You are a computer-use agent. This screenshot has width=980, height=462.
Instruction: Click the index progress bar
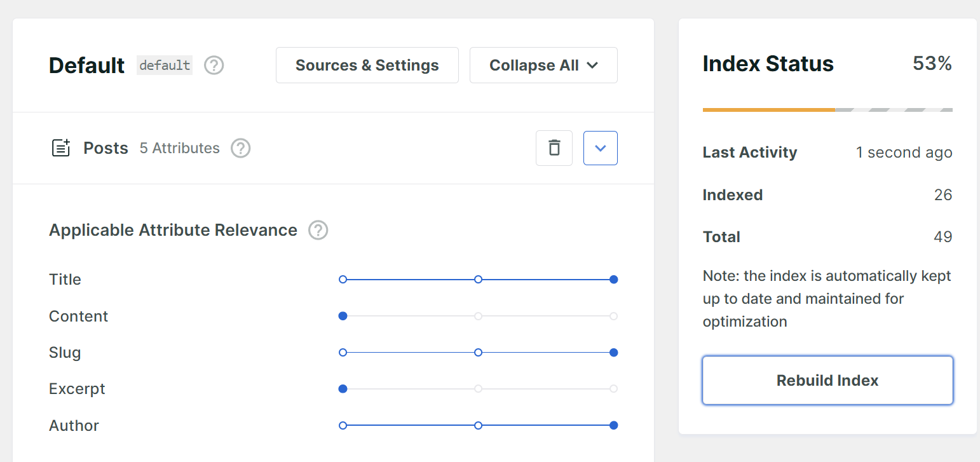tap(827, 110)
